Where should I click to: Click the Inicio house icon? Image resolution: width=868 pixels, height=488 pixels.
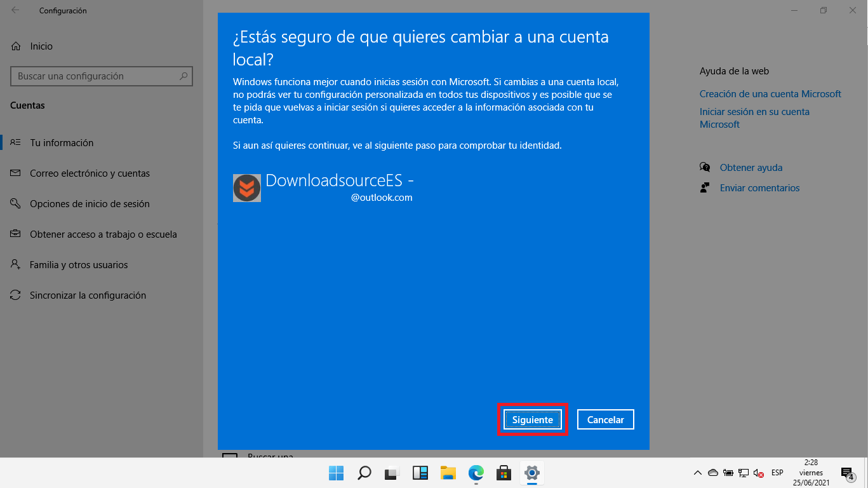coord(16,46)
